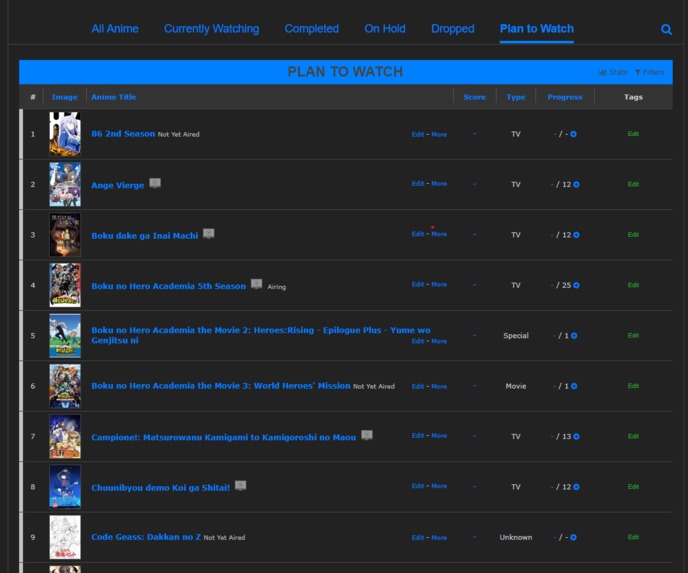Open video icon beside Ange Vierge
The height and width of the screenshot is (573, 688).
tap(155, 183)
